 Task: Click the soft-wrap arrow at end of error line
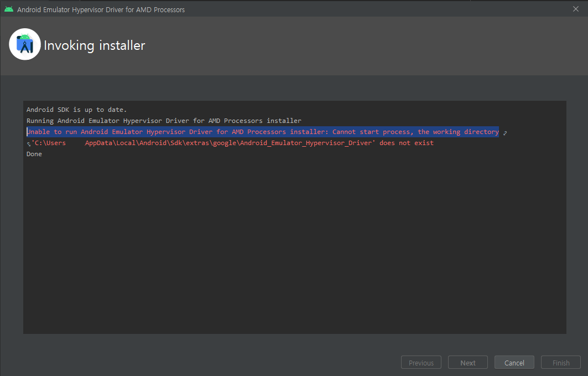coord(505,133)
